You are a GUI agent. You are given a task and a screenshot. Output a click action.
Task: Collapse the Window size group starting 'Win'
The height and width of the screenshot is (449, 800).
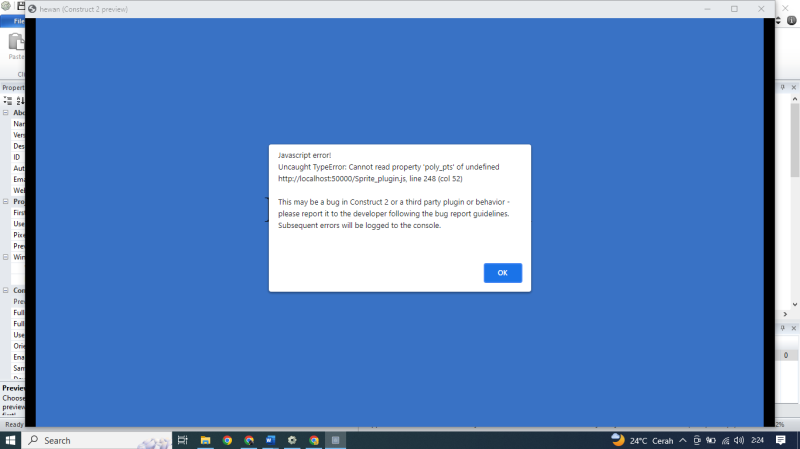tap(6, 257)
